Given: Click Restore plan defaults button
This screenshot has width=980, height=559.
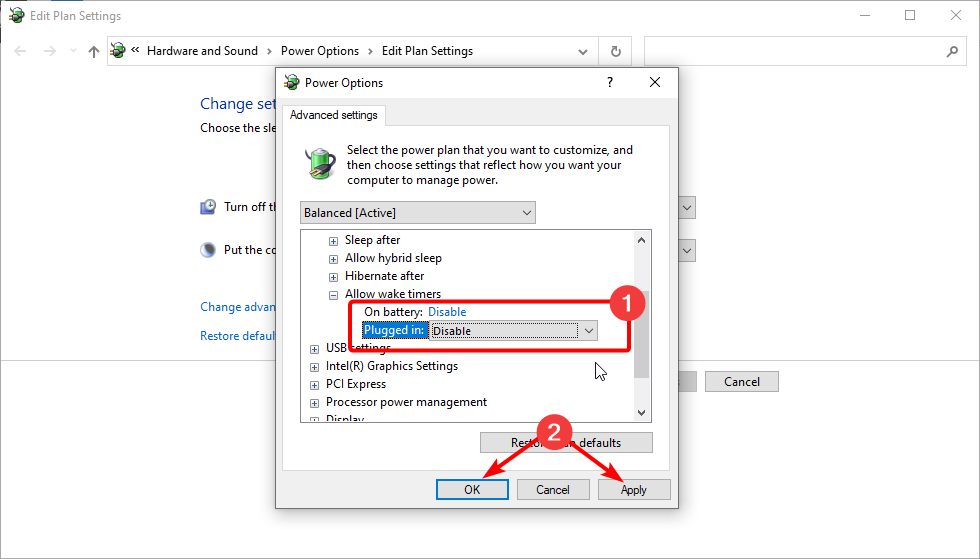Looking at the screenshot, I should [566, 443].
